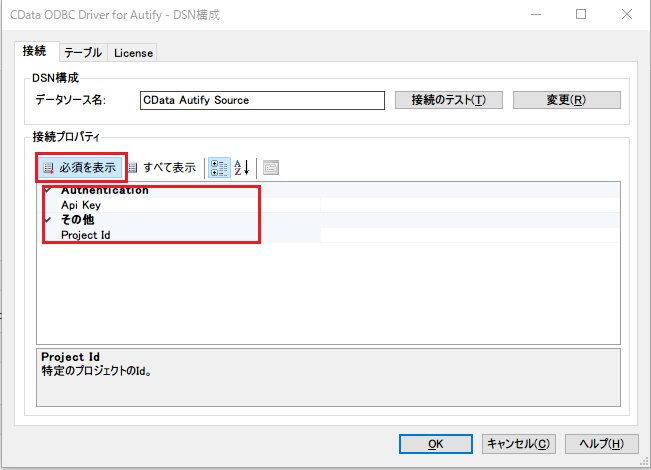Maximize the DSN configuration window

coord(581,15)
